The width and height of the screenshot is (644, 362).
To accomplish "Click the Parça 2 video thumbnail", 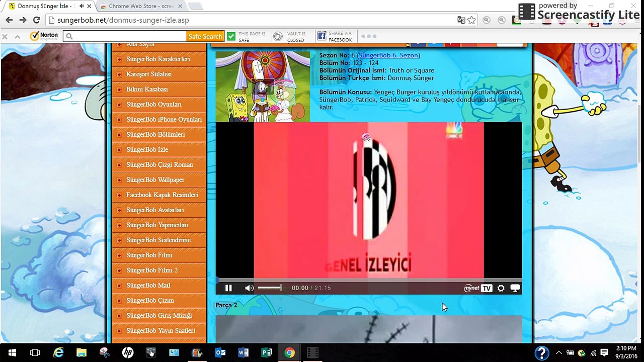I will pyautogui.click(x=369, y=329).
